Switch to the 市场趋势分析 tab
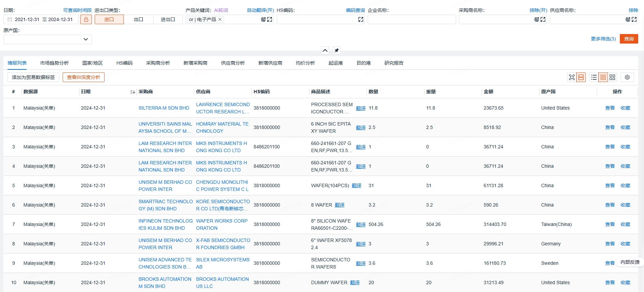This screenshot has height=292, width=644. click(54, 63)
